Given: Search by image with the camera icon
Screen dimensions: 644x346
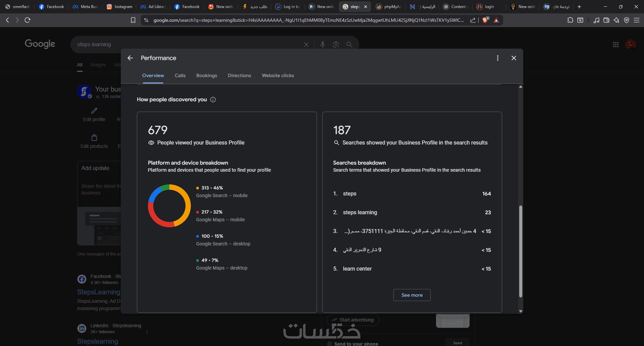Looking at the screenshot, I should [x=336, y=45].
